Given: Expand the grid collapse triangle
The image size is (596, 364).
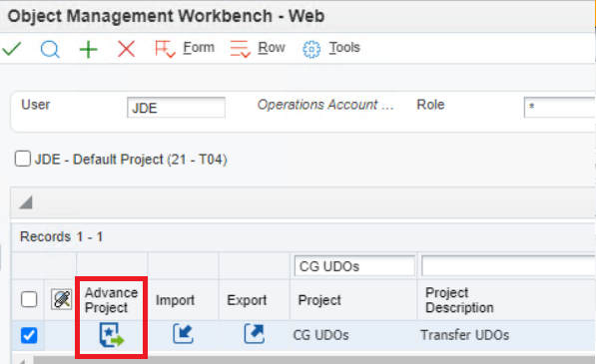Looking at the screenshot, I should 26,202.
